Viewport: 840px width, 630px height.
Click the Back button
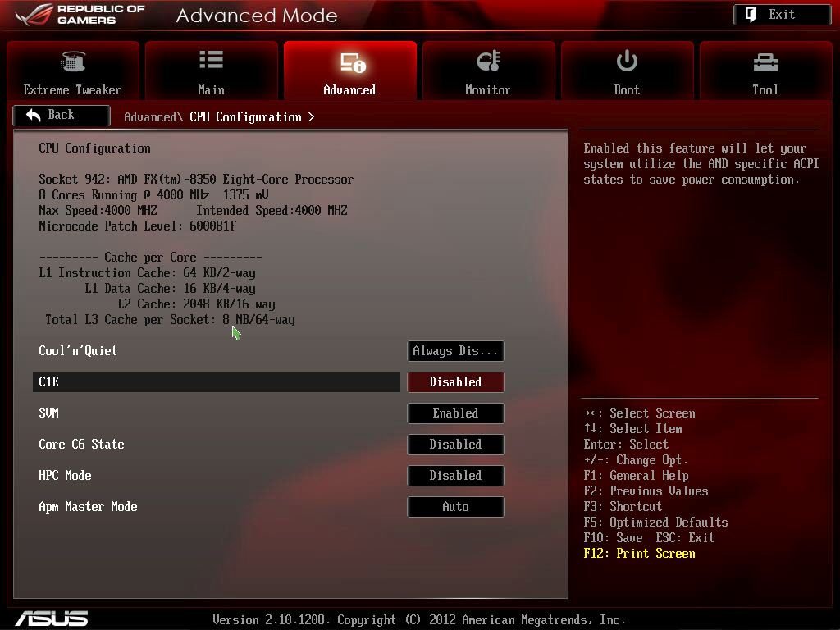click(x=62, y=115)
